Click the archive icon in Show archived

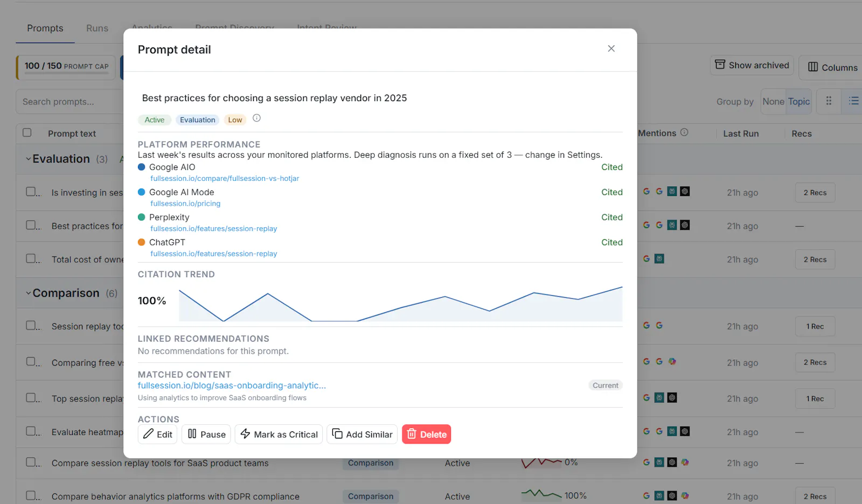720,65
